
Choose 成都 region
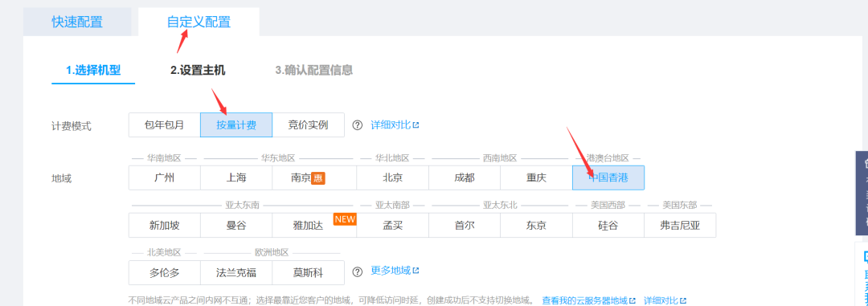(465, 177)
